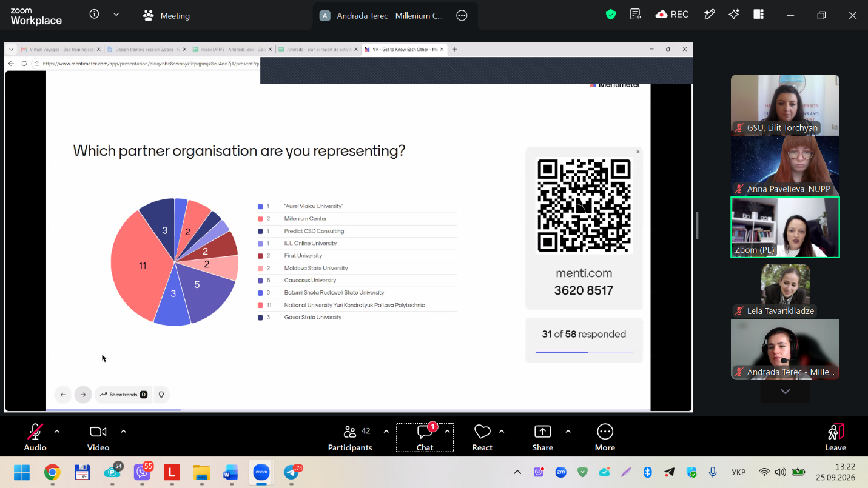This screenshot has height=488, width=868.
Task: Open the Participants panel
Action: click(350, 437)
